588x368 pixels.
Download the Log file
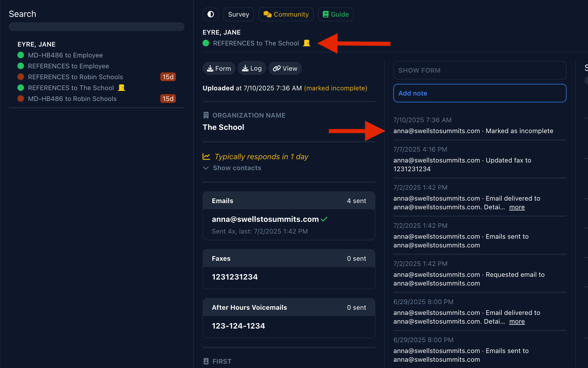[252, 68]
